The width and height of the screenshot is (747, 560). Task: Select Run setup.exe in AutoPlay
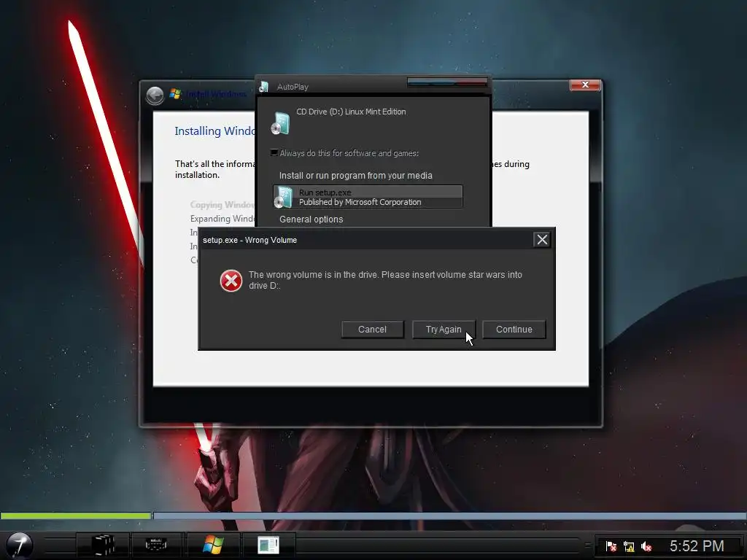click(368, 197)
